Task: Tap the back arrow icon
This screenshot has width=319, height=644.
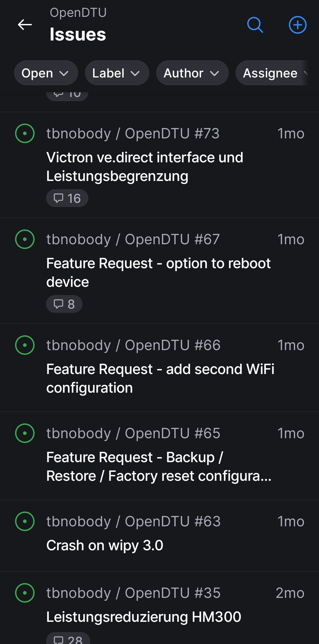Action: (x=25, y=25)
